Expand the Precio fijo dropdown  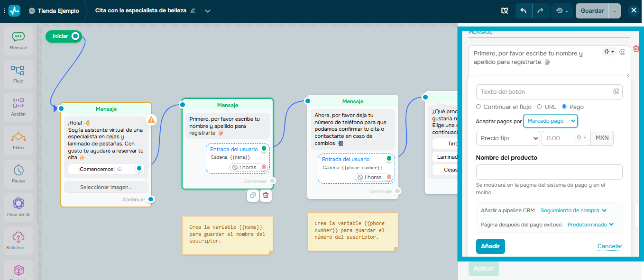[x=507, y=138]
